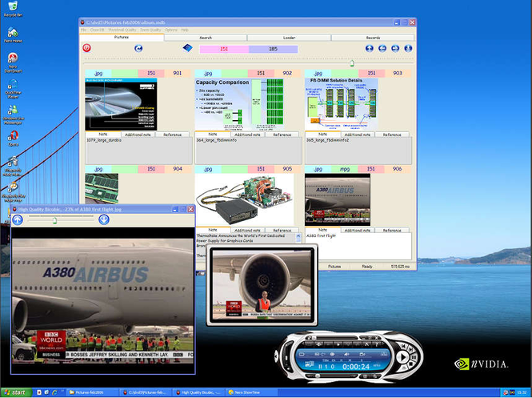Open the File menu in the album window

[x=83, y=30]
